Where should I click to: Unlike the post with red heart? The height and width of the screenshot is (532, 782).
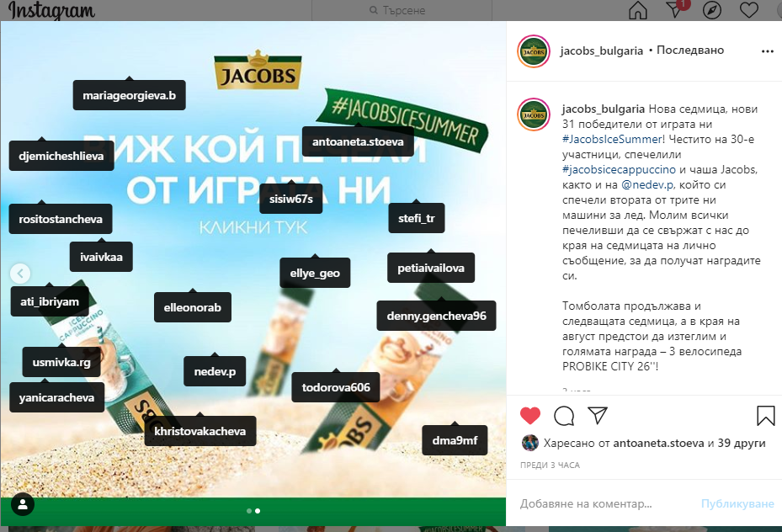(530, 415)
